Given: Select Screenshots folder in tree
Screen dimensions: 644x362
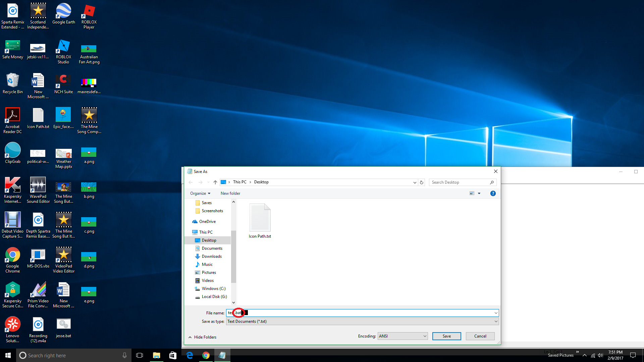Looking at the screenshot, I should [x=212, y=211].
